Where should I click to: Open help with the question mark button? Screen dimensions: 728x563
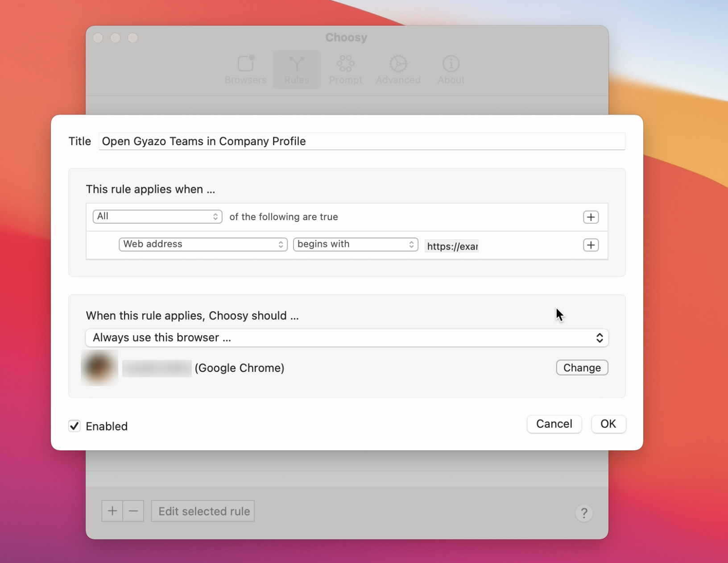click(583, 513)
